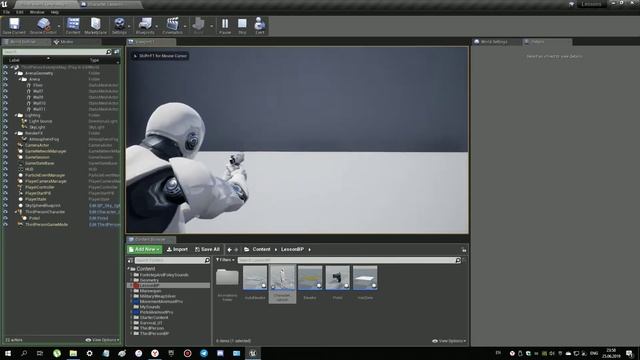Open the Help menu
Screen dimensions: 640x360
pyautogui.click(x=55, y=12)
